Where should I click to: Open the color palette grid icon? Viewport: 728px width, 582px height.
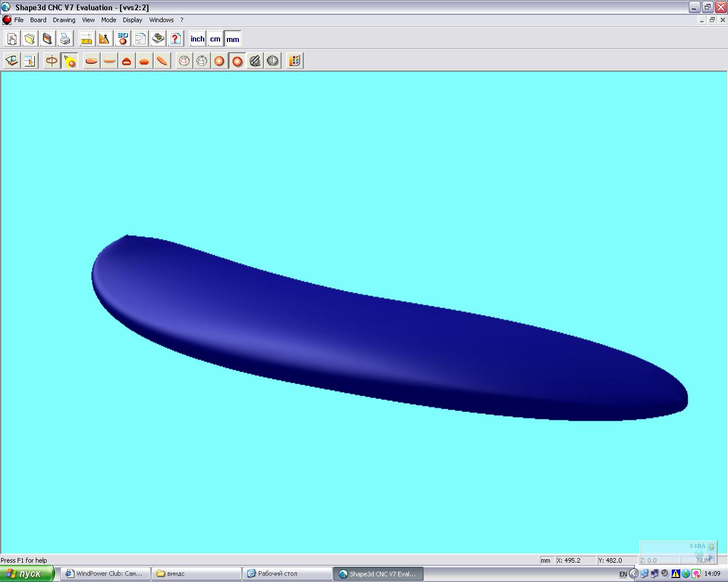tap(294, 61)
